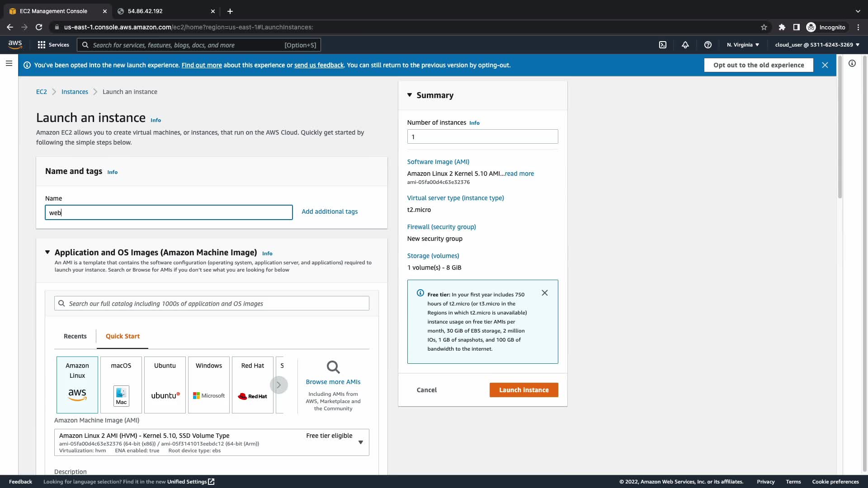Click the Add additional tags link
Screen dimensions: 868x488
coord(330,211)
